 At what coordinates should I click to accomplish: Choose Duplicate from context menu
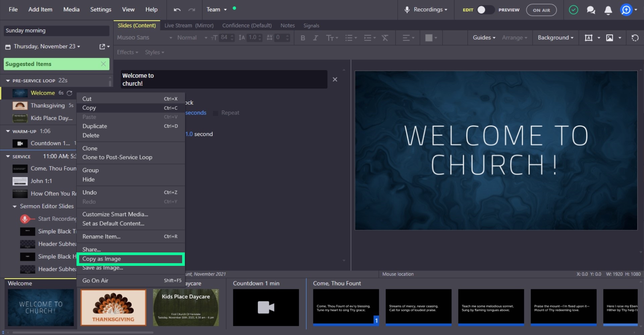(131, 126)
